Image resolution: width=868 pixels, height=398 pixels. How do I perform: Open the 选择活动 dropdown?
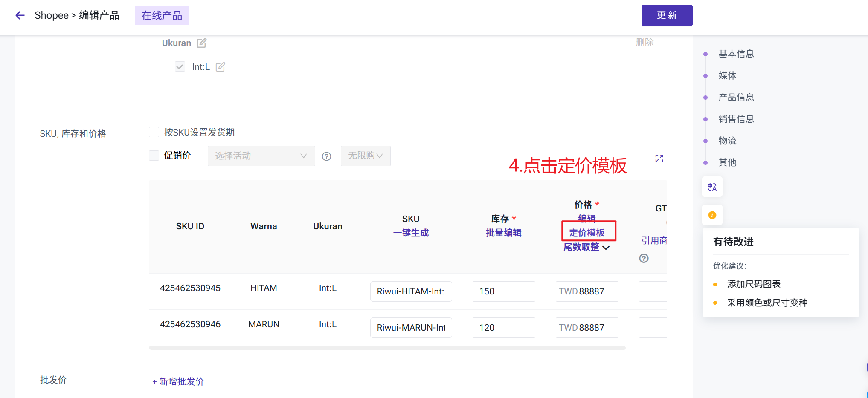pyautogui.click(x=261, y=156)
